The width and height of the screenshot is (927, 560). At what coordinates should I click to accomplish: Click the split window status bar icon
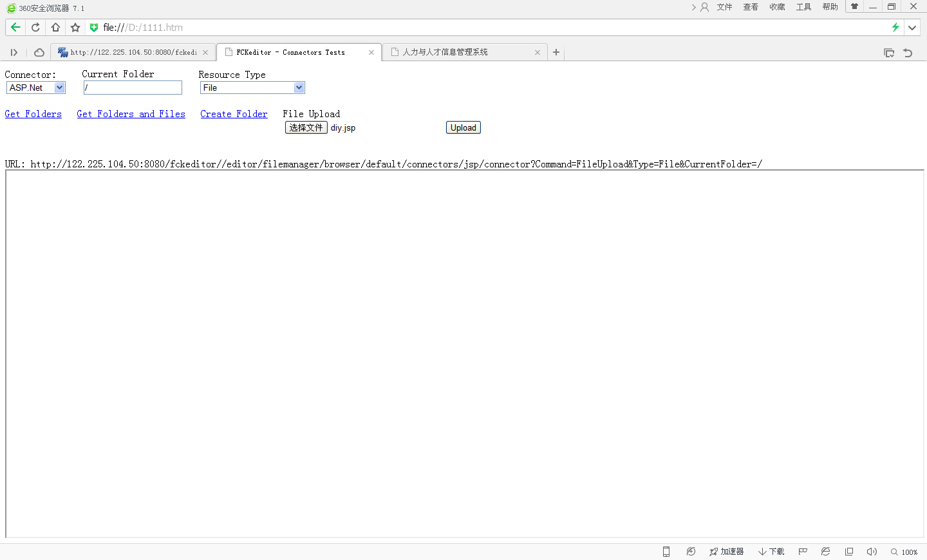tap(849, 552)
